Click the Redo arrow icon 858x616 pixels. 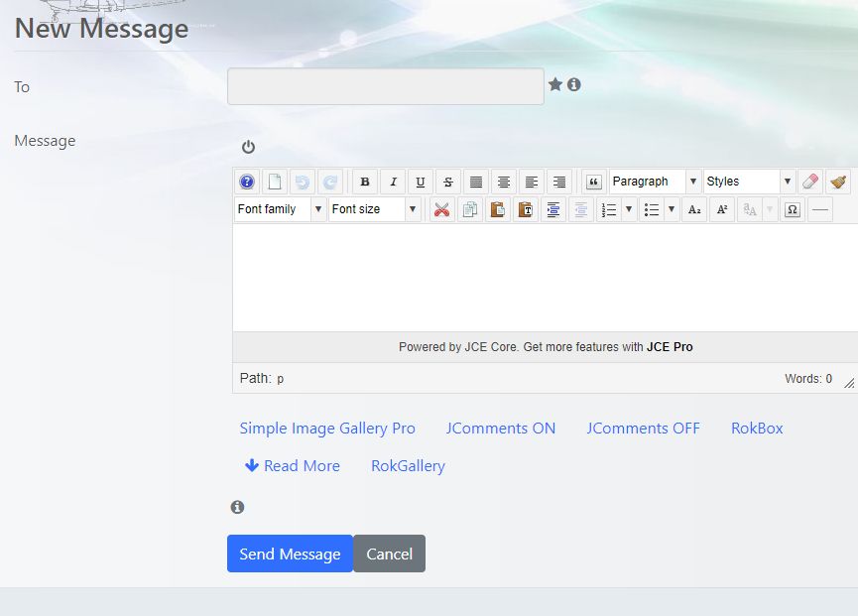point(330,182)
